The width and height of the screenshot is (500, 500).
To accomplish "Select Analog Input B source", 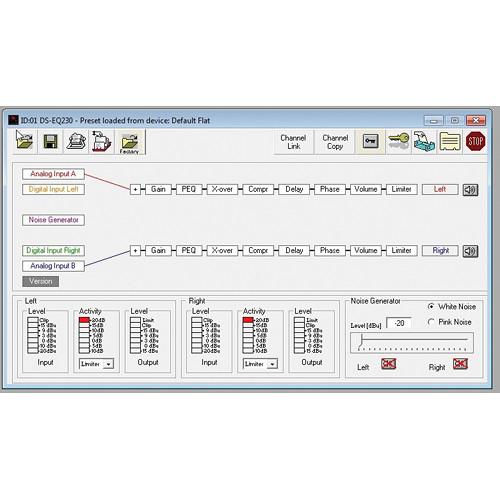I will 53,266.
